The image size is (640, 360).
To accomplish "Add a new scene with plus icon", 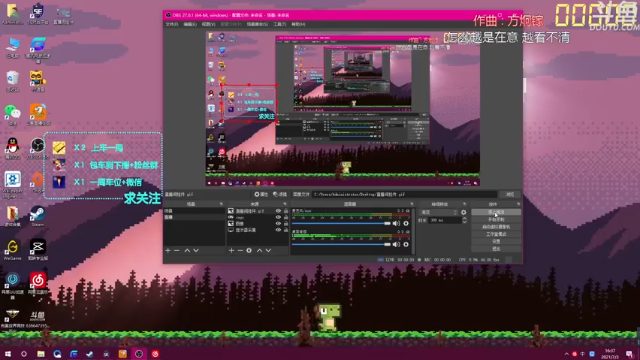I will click(168, 250).
